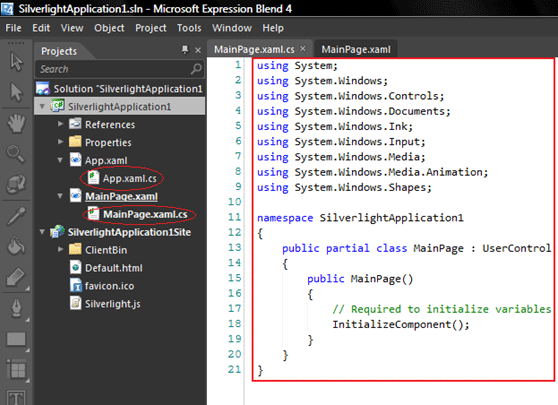Select the Pen tool
The height and width of the screenshot is (405, 558).
(16, 308)
